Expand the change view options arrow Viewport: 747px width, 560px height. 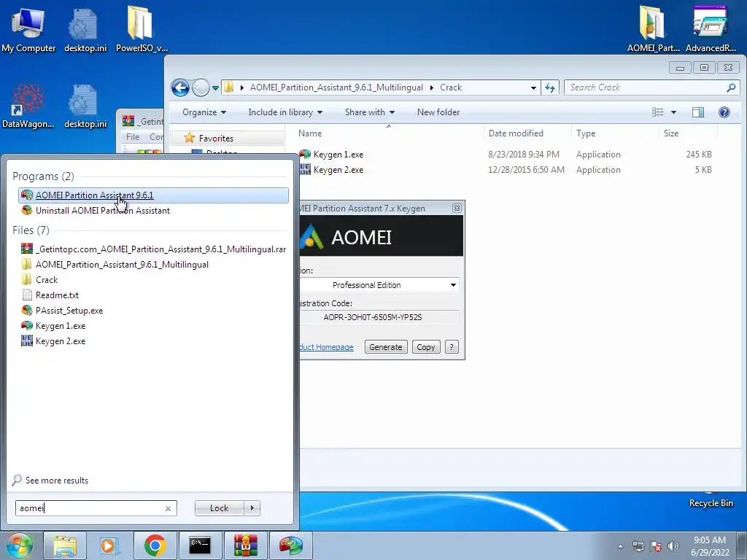(673, 112)
